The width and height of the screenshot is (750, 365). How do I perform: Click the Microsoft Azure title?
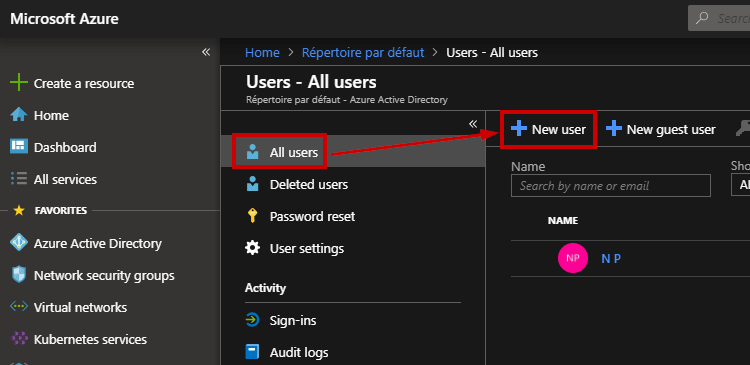coord(65,19)
